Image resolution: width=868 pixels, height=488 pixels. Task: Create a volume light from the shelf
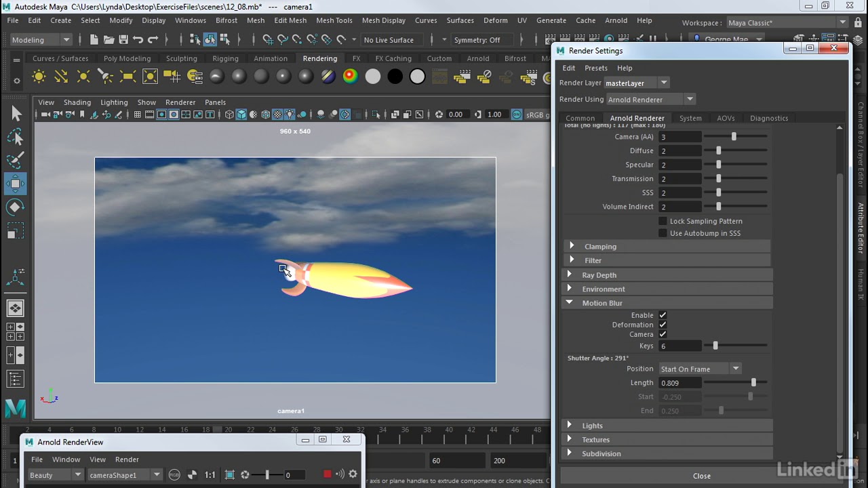(x=150, y=77)
